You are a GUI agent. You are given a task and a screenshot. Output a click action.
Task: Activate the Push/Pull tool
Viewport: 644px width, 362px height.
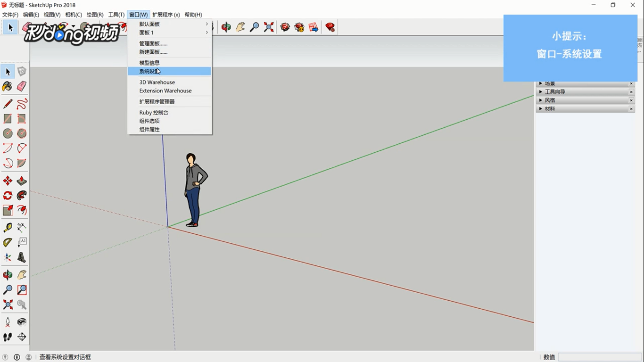22,181
